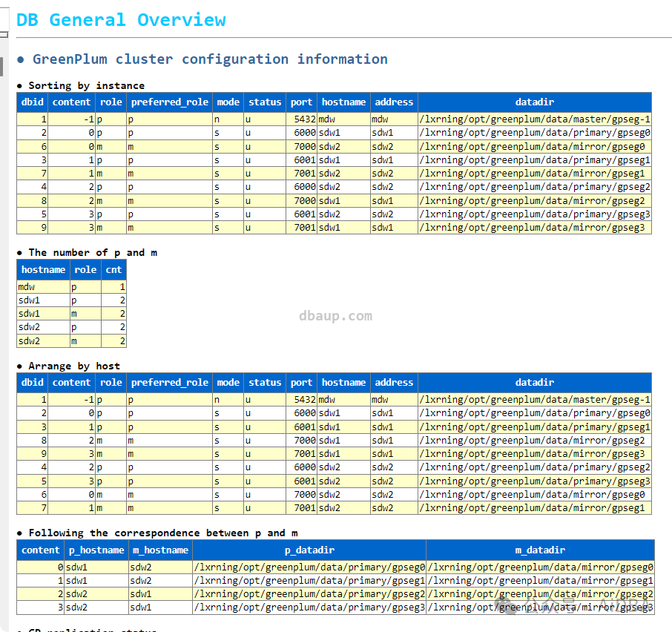Select the 'port' header in Sorting by instance table
The image size is (672, 632).
301,102
